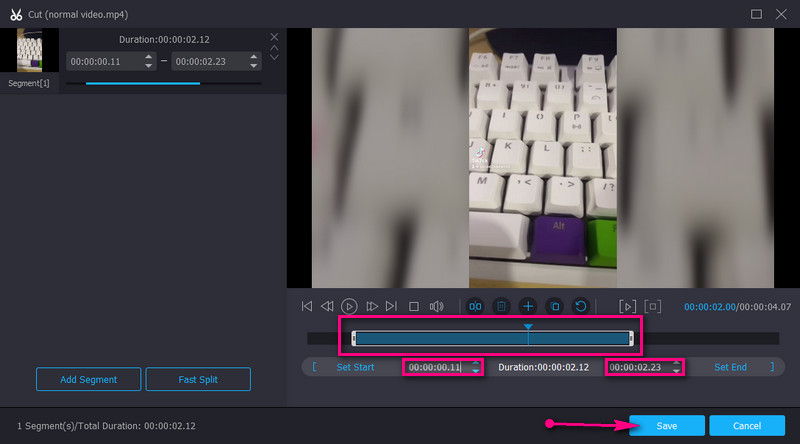Viewport: 800px width, 444px height.
Task: Remove Segment[1] with its X icon
Action: point(274,37)
